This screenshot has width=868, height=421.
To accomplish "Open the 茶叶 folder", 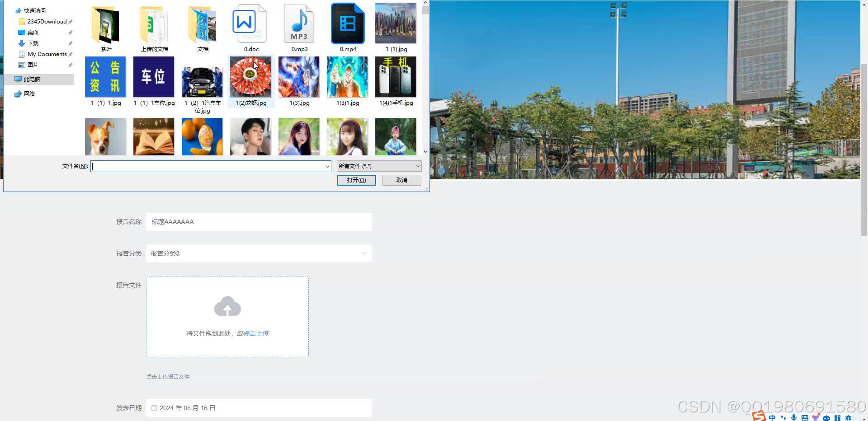I will tap(106, 24).
